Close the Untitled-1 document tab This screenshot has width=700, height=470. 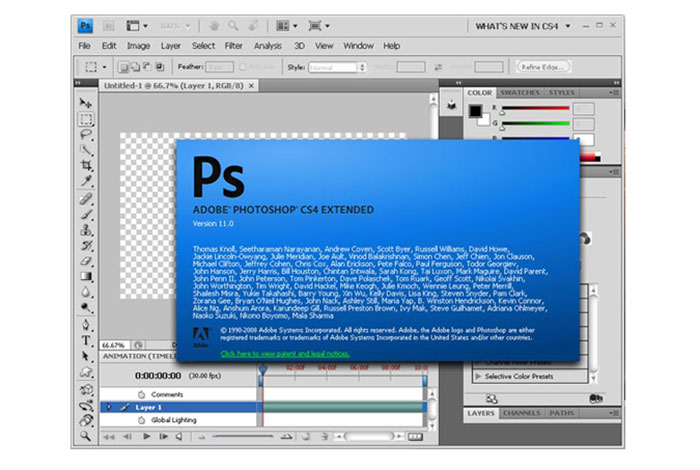pos(251,86)
